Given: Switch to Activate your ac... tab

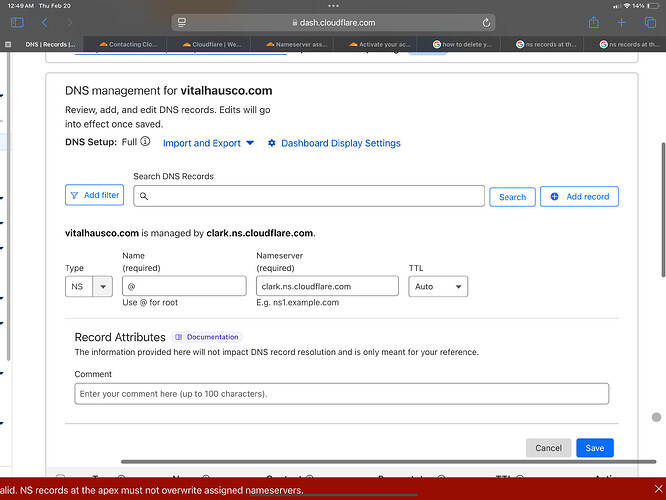Looking at the screenshot, I should [380, 44].
